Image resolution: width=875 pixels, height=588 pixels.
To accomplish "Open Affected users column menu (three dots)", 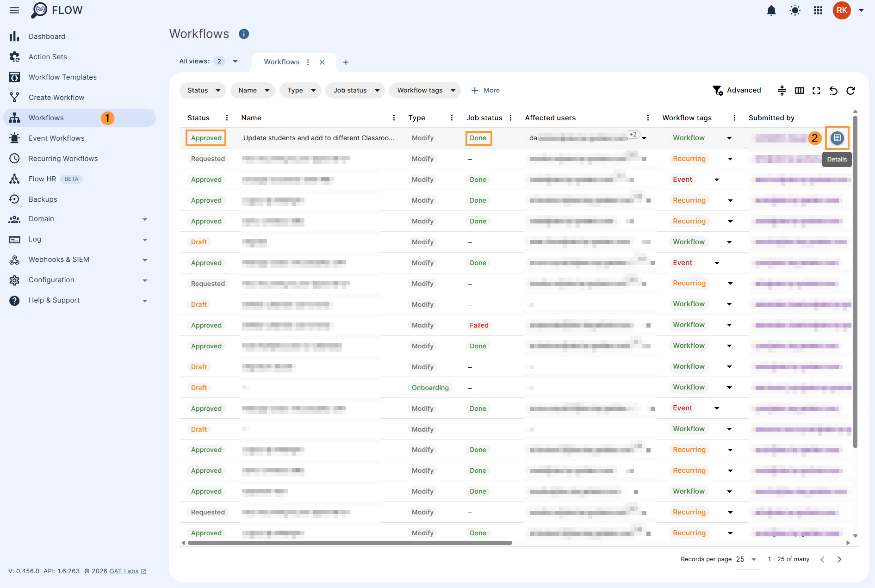I will [648, 118].
